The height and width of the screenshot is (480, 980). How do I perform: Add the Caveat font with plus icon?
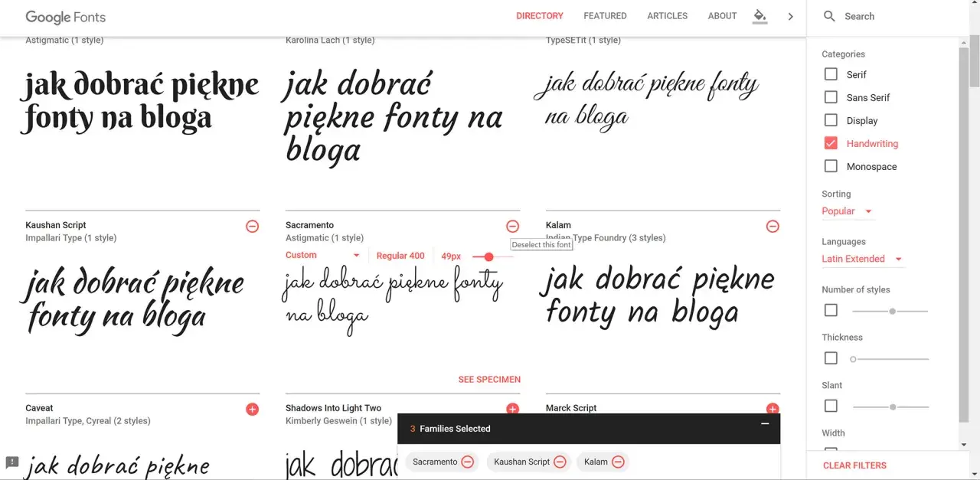(252, 410)
